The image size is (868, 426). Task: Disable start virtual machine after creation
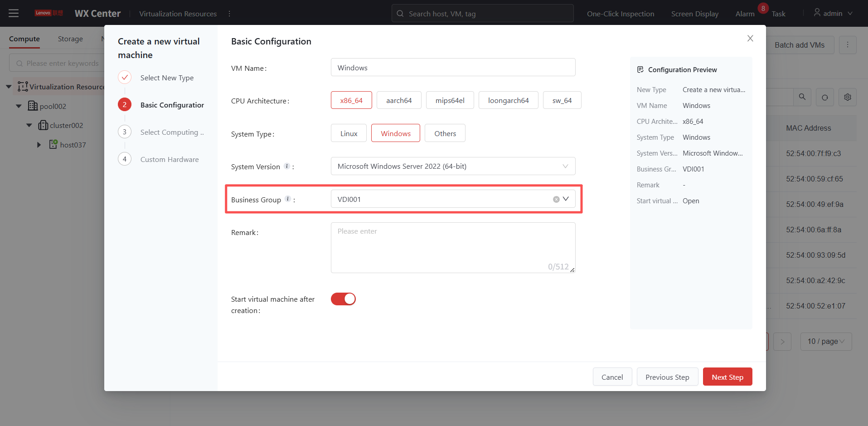[343, 299]
